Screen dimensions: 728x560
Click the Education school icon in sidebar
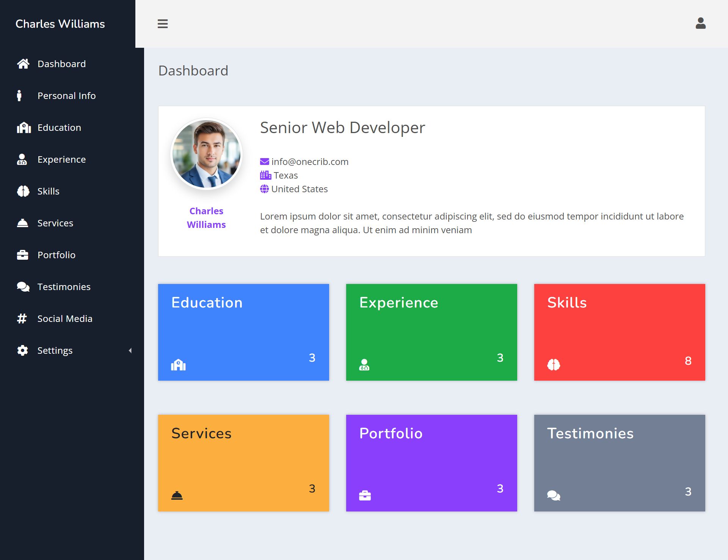point(24,128)
